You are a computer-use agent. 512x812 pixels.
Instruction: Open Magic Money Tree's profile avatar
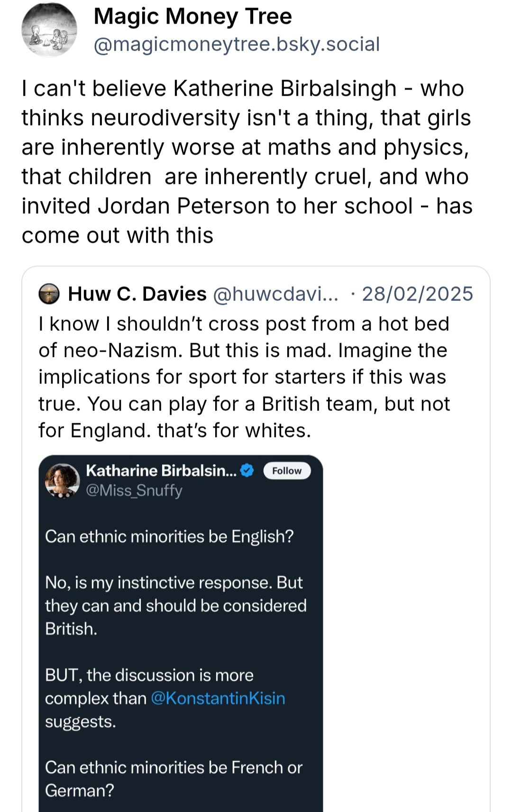49,30
